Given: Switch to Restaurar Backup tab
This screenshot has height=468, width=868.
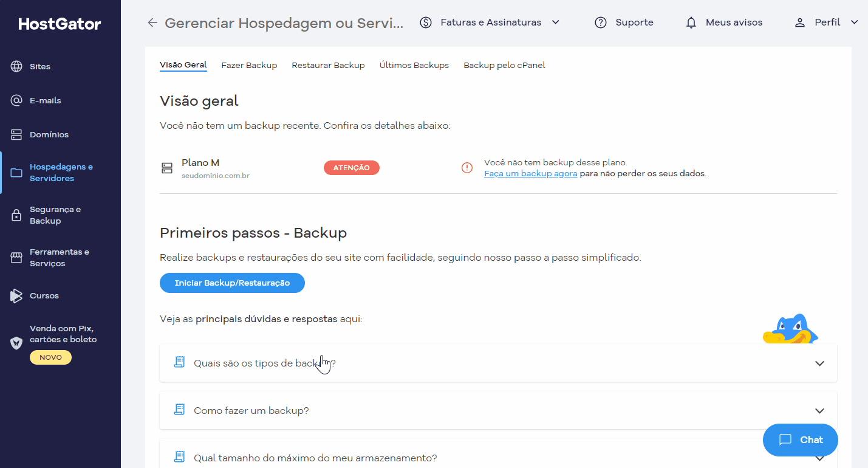Looking at the screenshot, I should coord(328,65).
